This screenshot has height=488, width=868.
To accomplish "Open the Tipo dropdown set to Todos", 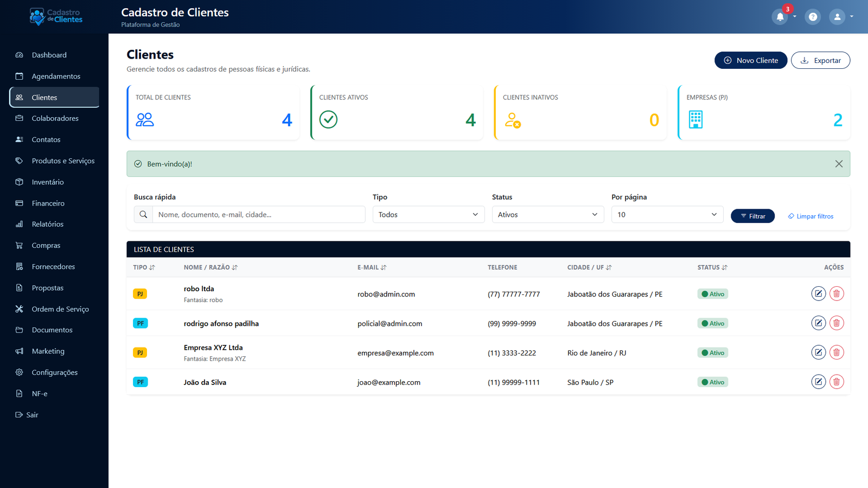I will click(428, 214).
